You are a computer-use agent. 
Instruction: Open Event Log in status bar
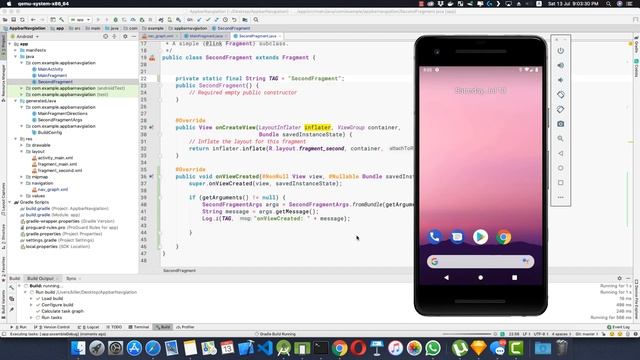click(618, 327)
